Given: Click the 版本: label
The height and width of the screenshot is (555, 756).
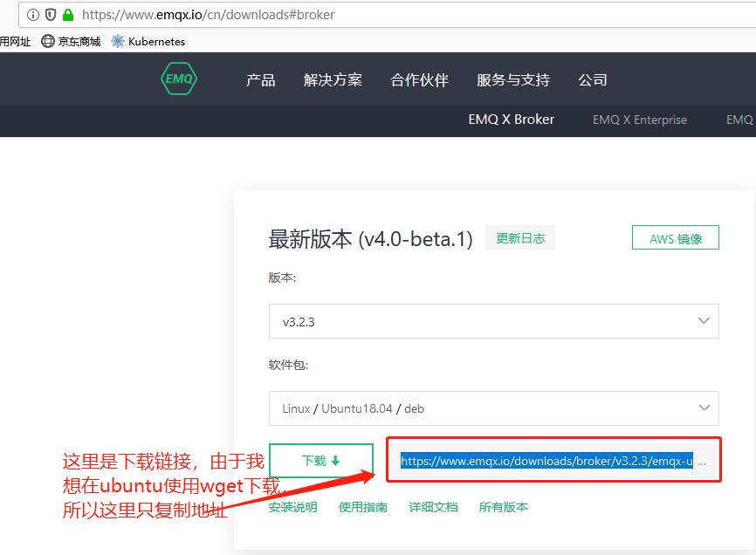Looking at the screenshot, I should point(282,277).
